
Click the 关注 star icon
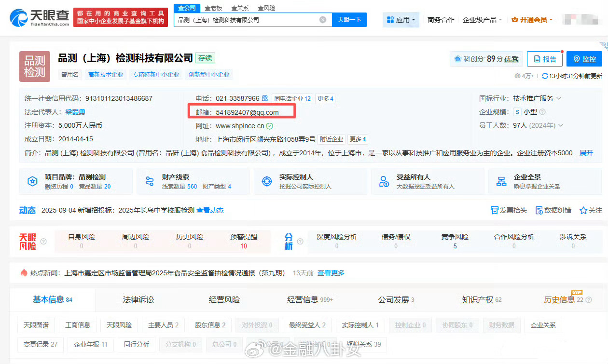[583, 210]
